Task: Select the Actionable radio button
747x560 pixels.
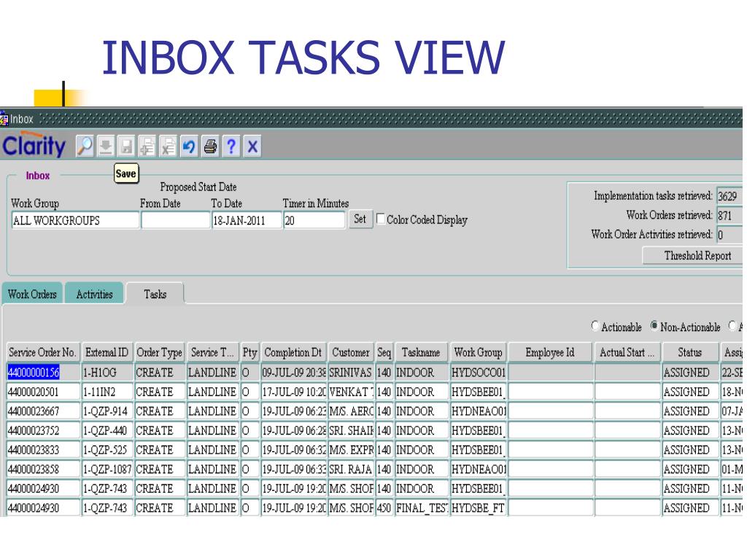Action: (595, 327)
